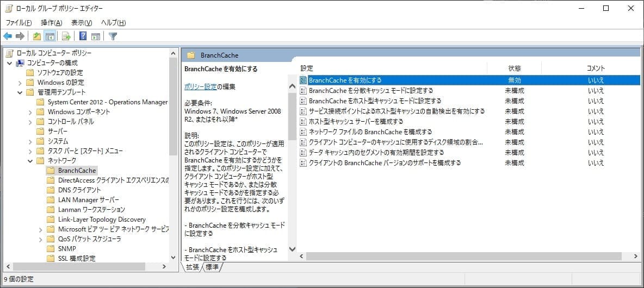The image size is (644, 288).
Task: Click tree pane horizontal scrollbar right arrow
Action: pyautogui.click(x=164, y=267)
